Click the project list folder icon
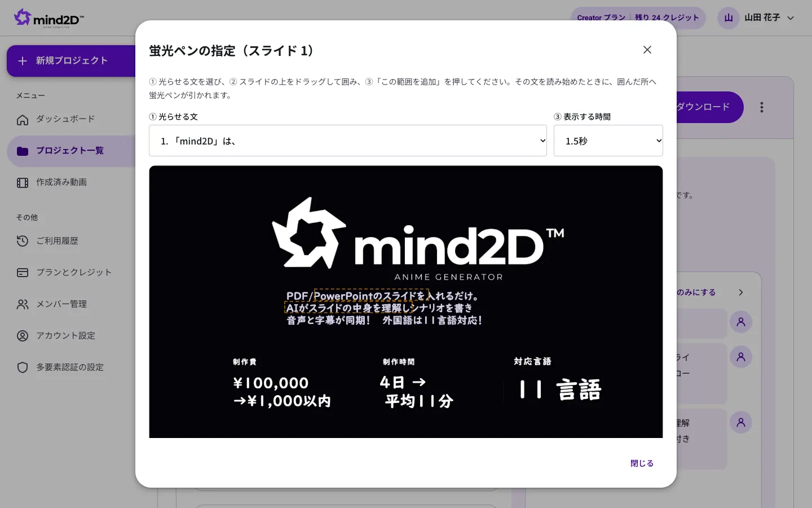812x508 pixels. (23, 151)
